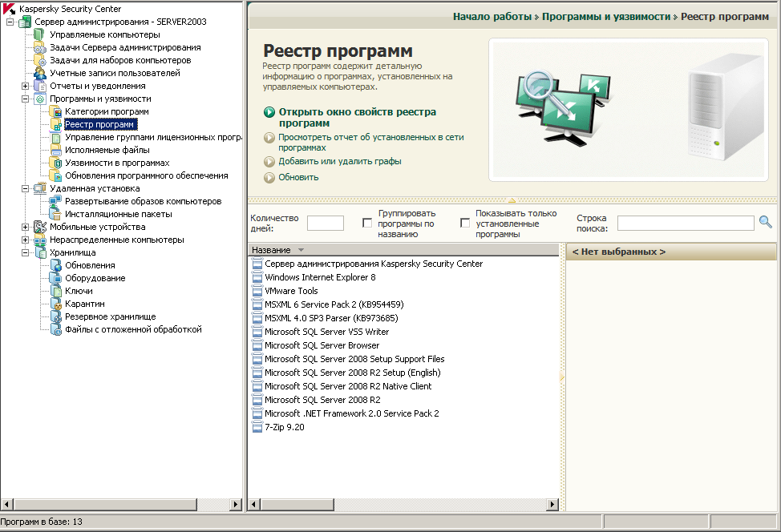The image size is (781, 532).
Task: Click the Обновления globe icon under Хранилища
Action: (55, 266)
